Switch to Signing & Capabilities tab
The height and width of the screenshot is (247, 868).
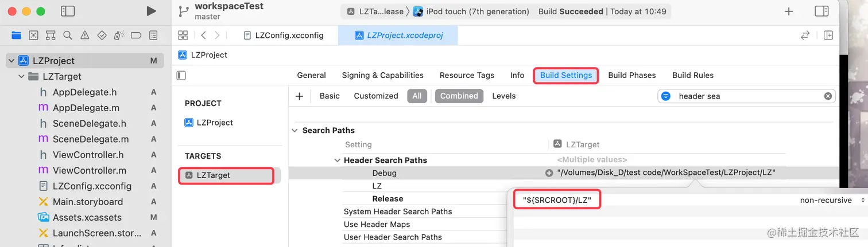click(383, 75)
